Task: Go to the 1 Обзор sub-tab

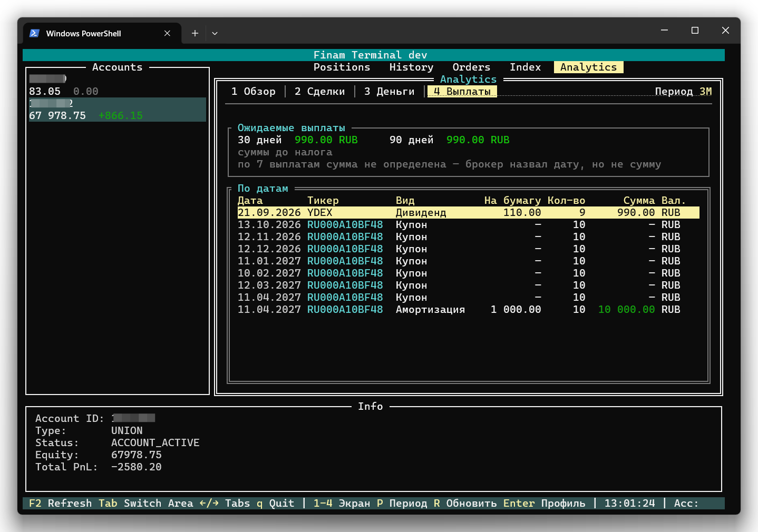Action: (253, 92)
